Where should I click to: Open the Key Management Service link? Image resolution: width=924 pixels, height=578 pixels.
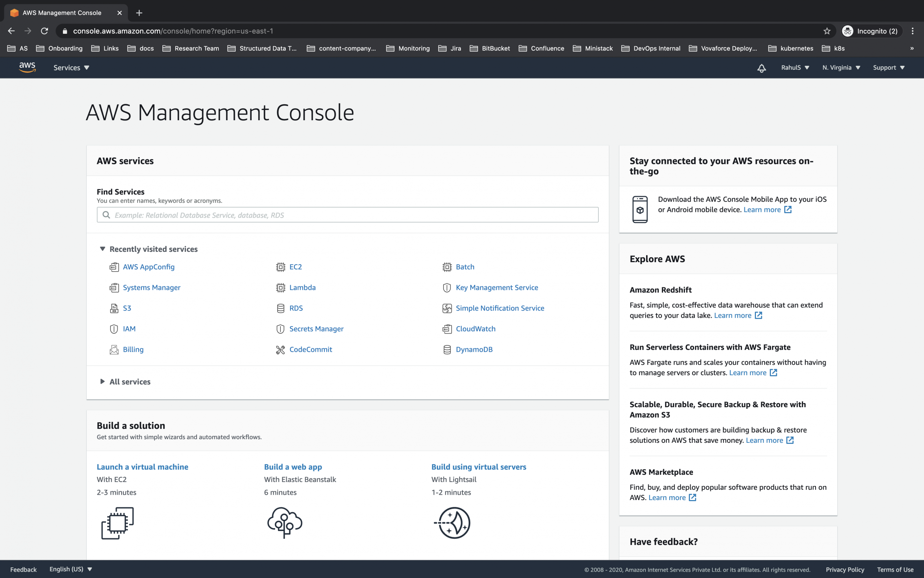(497, 287)
